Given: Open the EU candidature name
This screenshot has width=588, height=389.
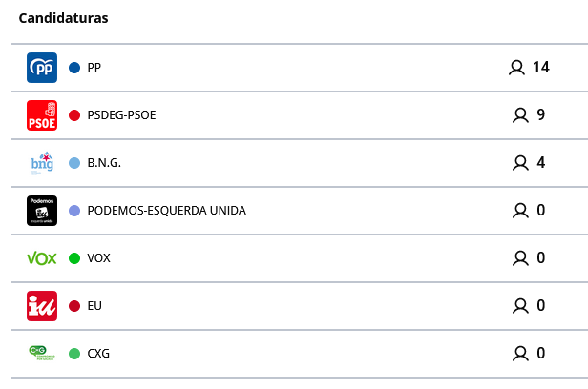Looking at the screenshot, I should [94, 306].
